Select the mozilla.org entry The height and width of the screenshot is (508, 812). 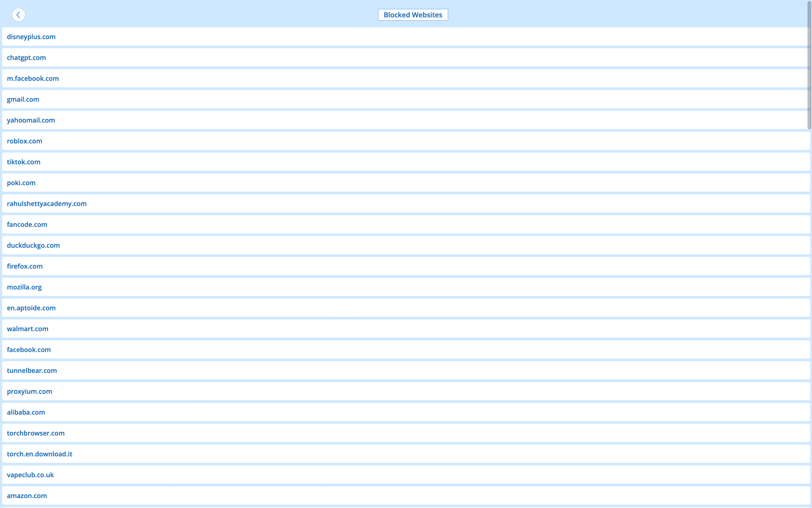[x=406, y=286]
